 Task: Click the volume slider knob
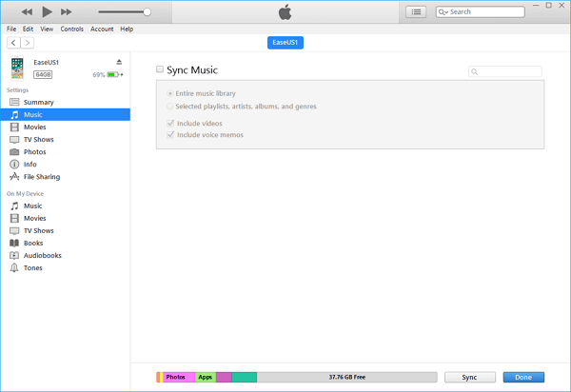point(147,11)
